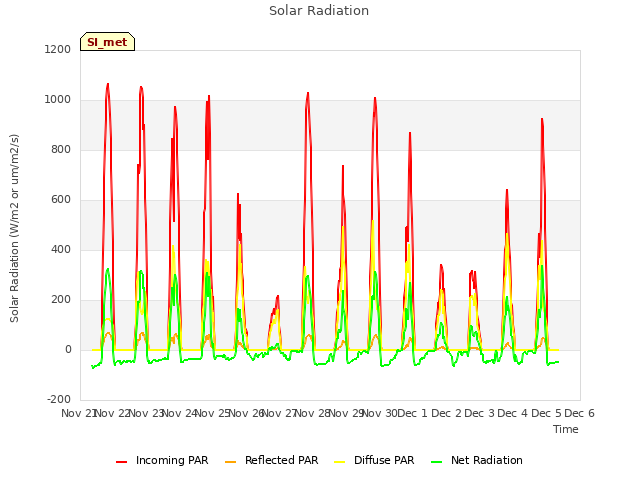The height and width of the screenshot is (480, 640).
Task: Click the -200 y-axis tick label
Action: point(59,399)
